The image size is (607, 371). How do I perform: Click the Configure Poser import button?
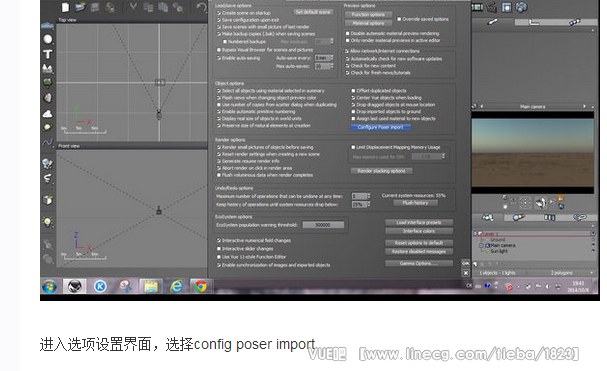point(381,127)
